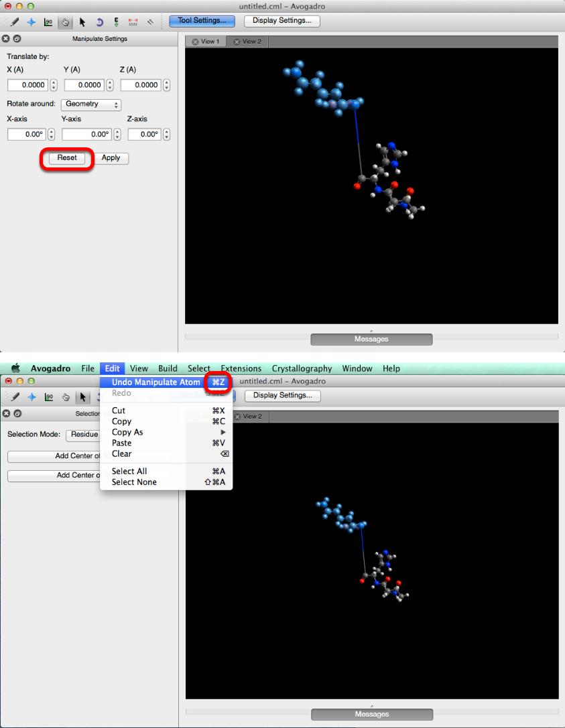Click the Apply button
Screen dimensions: 565x728
111,158
